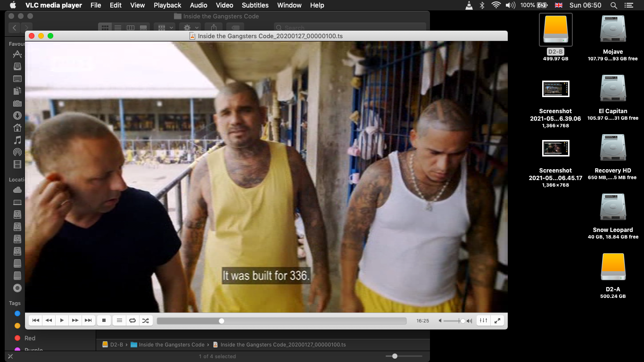
Task: Open the Finder action gear dropdown
Action: pos(190,28)
